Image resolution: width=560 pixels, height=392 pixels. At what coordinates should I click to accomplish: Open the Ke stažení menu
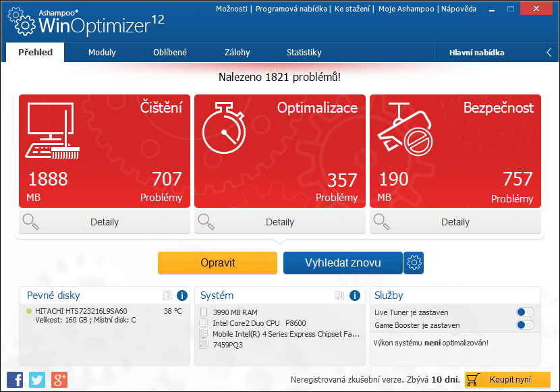[352, 9]
